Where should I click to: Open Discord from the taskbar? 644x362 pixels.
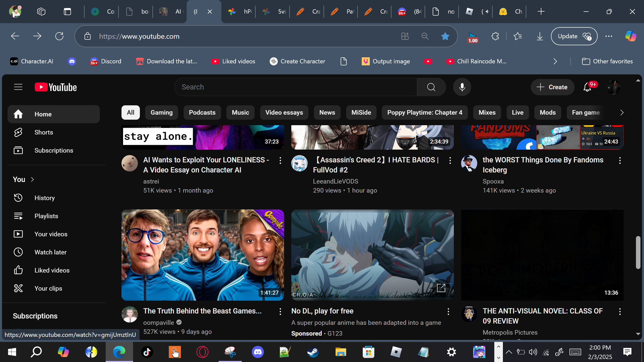point(258,352)
